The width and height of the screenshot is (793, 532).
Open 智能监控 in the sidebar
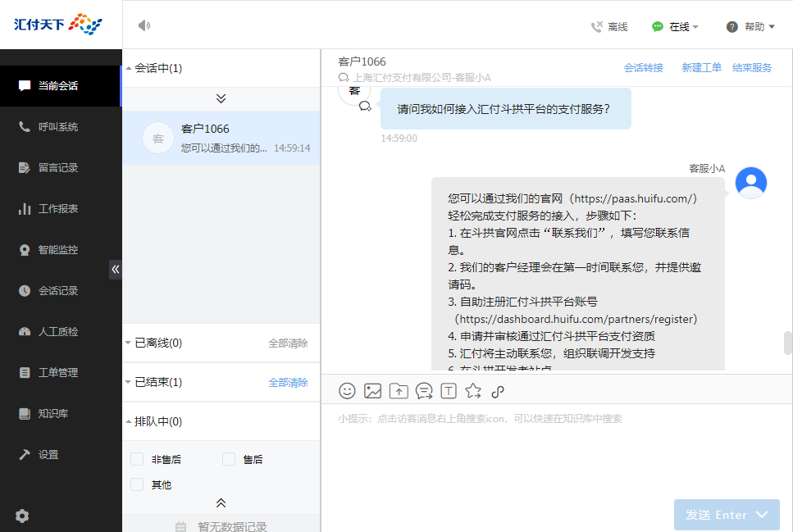61,249
